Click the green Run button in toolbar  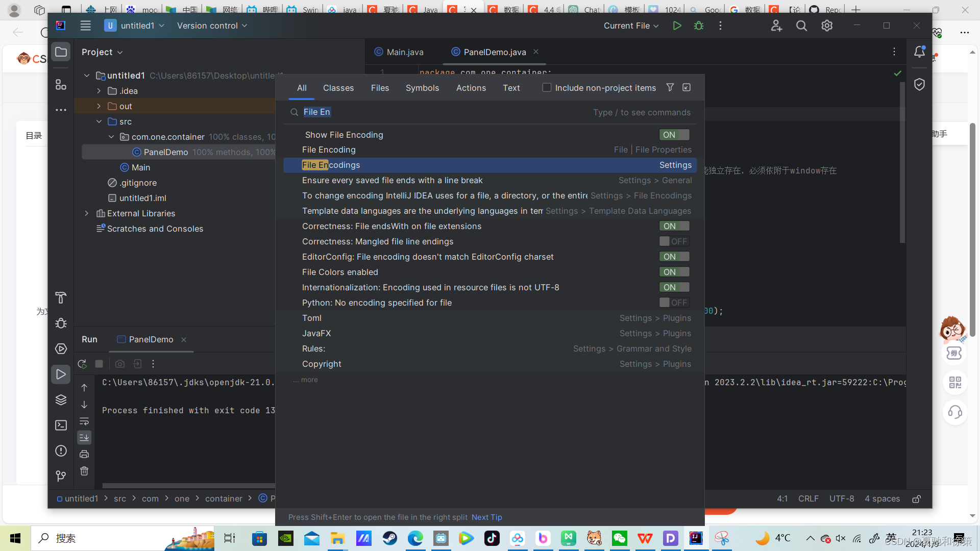(677, 26)
